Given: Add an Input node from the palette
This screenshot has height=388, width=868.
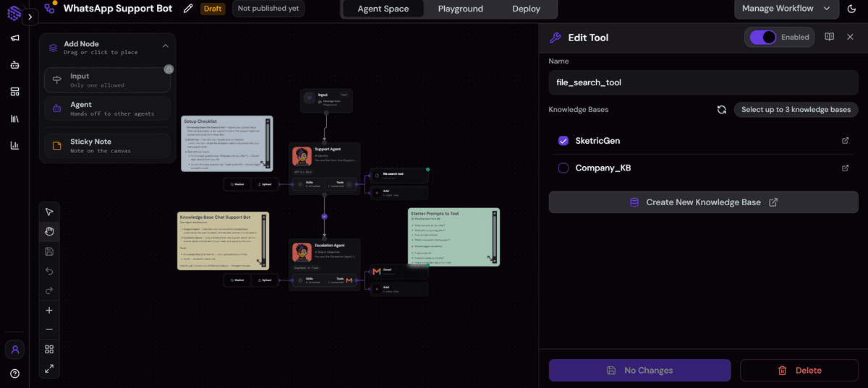Looking at the screenshot, I should pyautogui.click(x=108, y=80).
